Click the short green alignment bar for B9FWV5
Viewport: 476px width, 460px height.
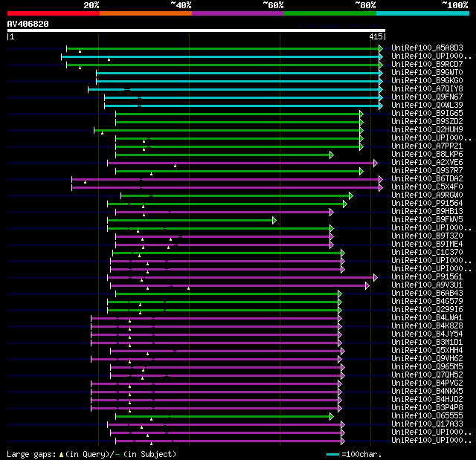[190, 220]
